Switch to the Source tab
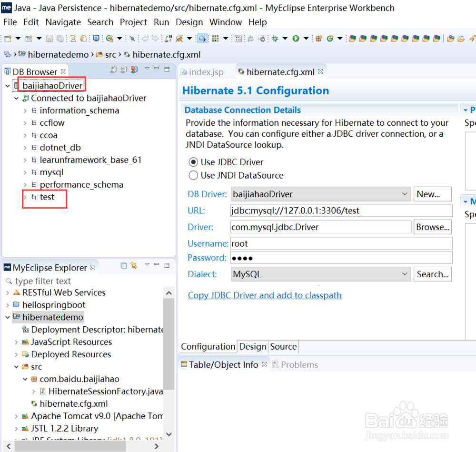Screen dimensions: 476x452 283,347
